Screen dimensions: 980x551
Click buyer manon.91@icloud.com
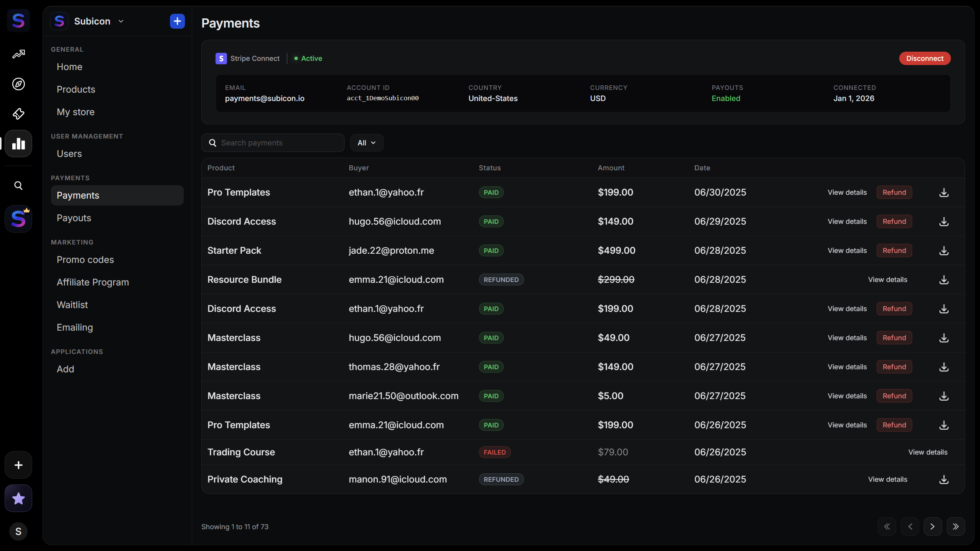398,479
